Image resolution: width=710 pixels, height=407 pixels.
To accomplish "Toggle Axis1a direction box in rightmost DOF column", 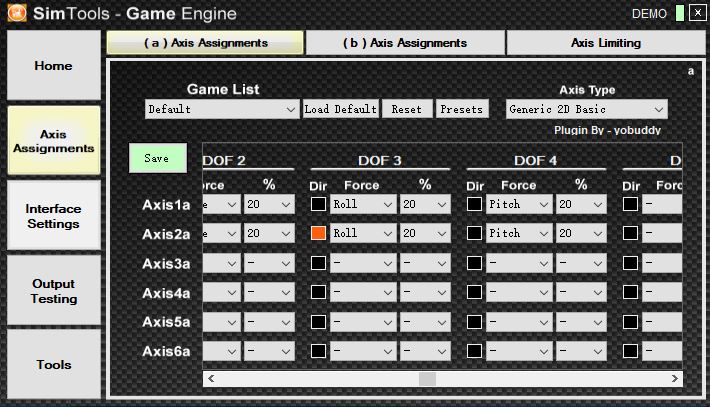I will tap(630, 204).
